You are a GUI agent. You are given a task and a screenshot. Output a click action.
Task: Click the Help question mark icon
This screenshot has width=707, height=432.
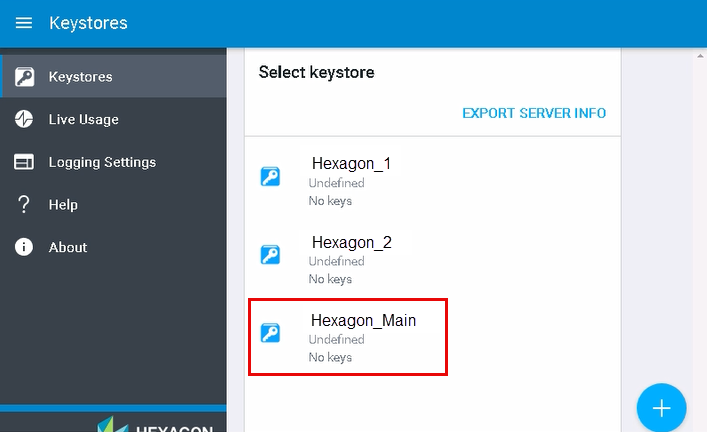[x=24, y=204]
